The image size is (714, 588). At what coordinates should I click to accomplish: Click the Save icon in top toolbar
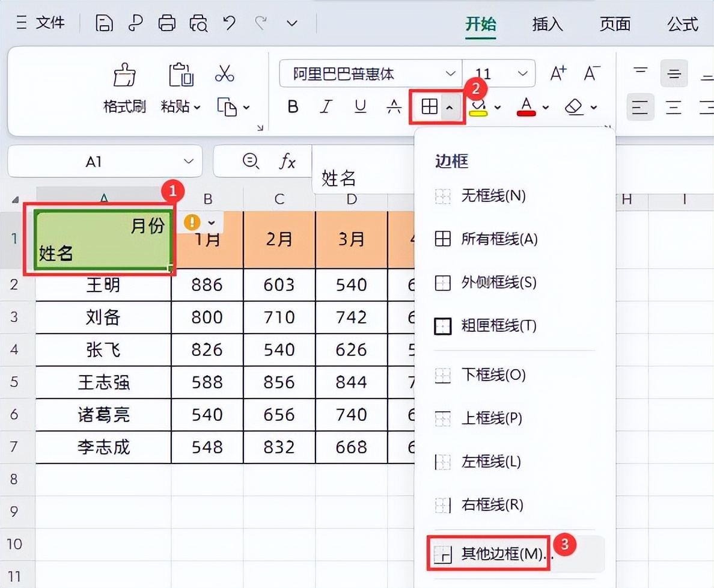click(x=105, y=23)
